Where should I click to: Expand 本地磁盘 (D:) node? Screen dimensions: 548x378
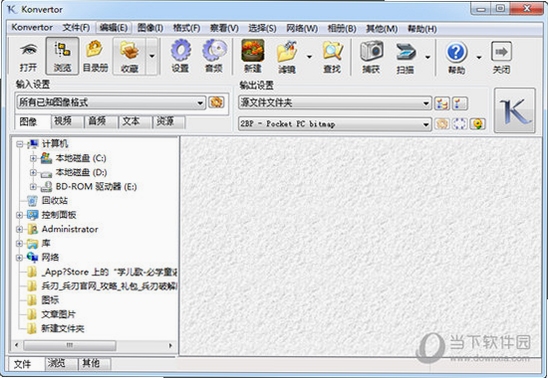(33, 172)
